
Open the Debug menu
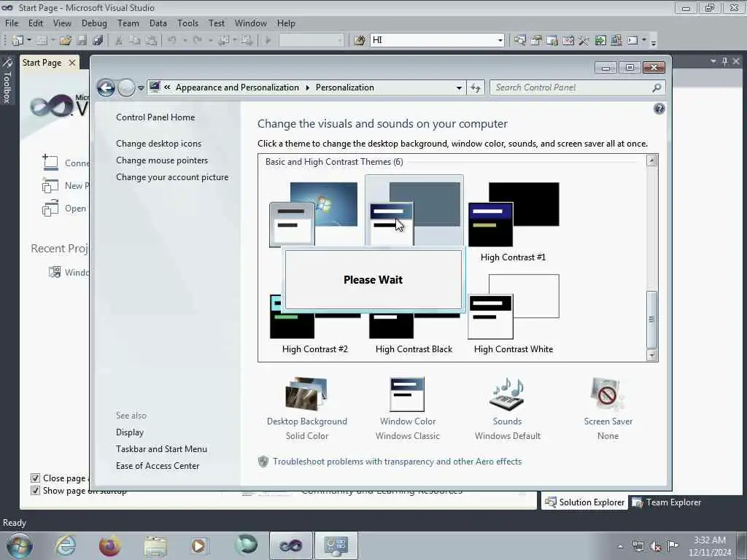(x=94, y=23)
